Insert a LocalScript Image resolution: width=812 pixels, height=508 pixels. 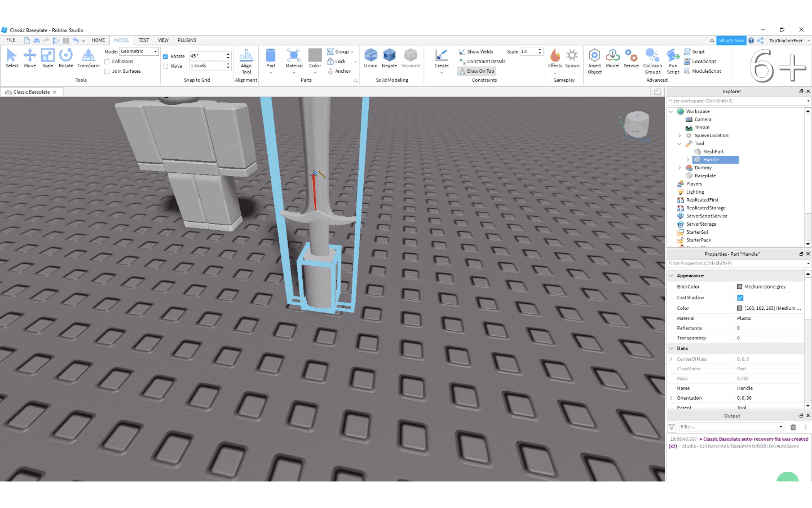(700, 62)
